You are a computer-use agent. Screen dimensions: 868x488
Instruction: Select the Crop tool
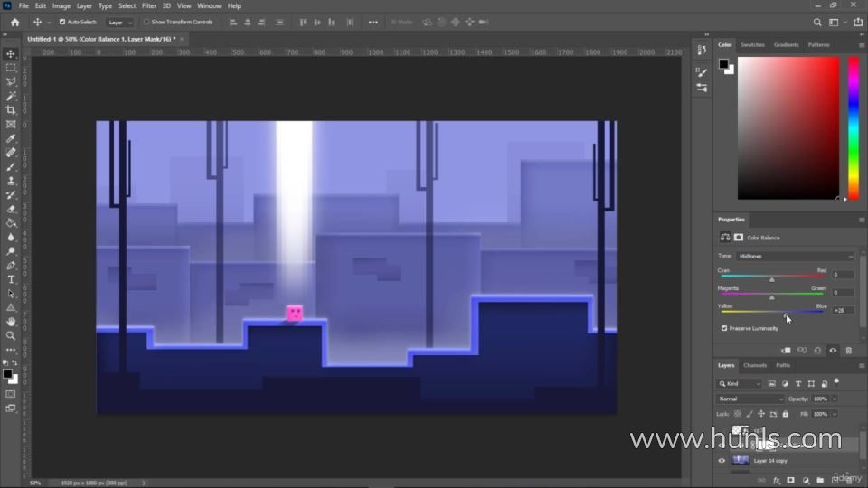[x=11, y=110]
